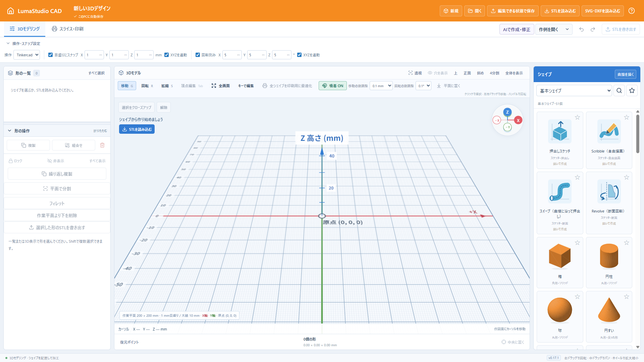
Task: Toggle rotation XYZを連動 checkbox
Action: click(299, 55)
